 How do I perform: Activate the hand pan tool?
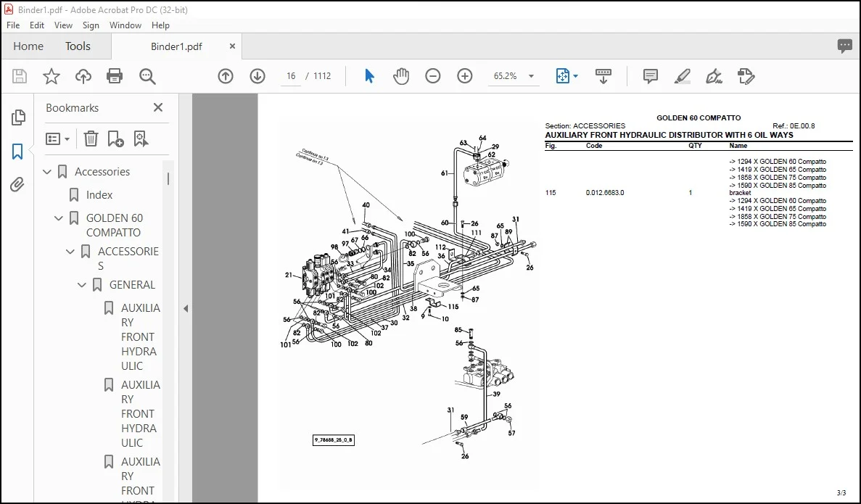tap(401, 76)
